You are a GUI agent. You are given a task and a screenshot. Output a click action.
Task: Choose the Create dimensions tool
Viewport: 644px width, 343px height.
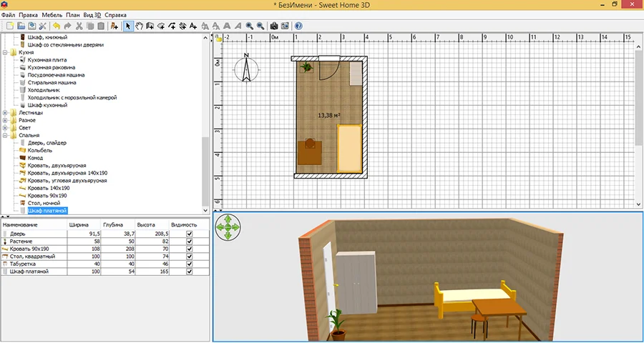182,26
